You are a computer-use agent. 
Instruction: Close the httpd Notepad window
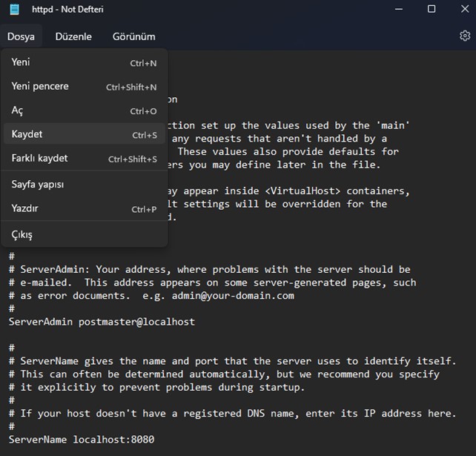point(465,9)
